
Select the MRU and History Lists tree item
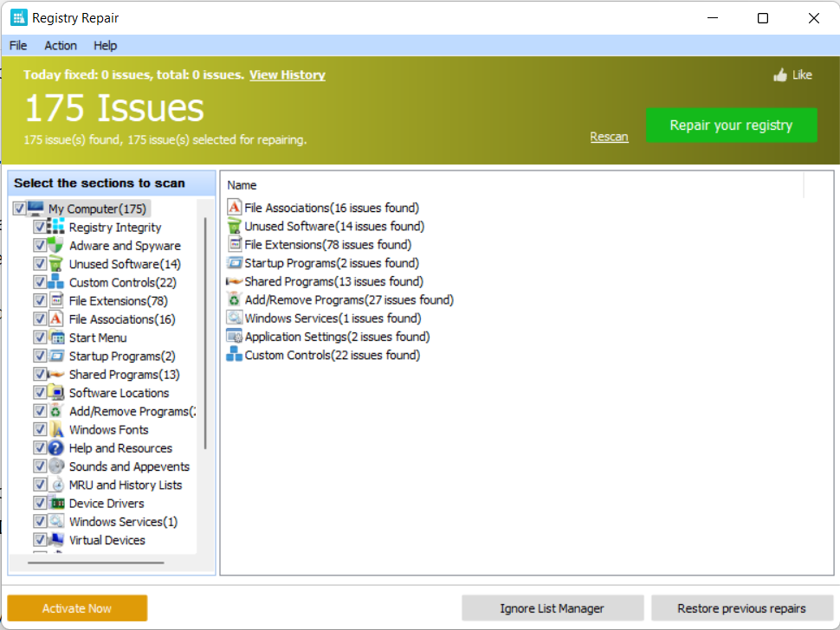click(126, 485)
